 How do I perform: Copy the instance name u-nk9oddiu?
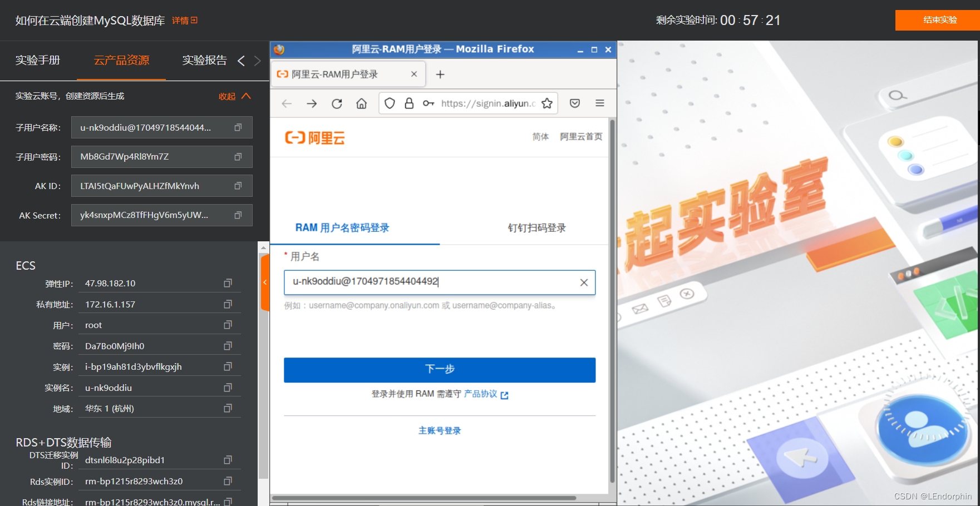pos(228,388)
